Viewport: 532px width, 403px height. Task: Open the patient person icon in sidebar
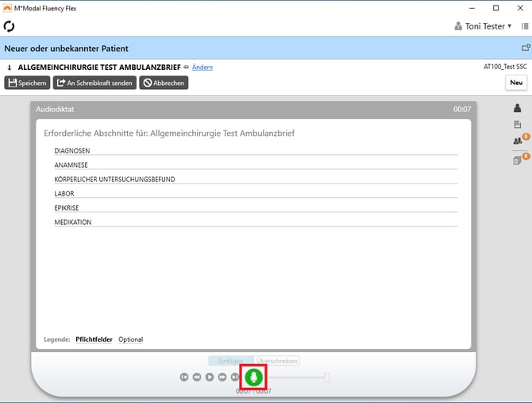(517, 108)
